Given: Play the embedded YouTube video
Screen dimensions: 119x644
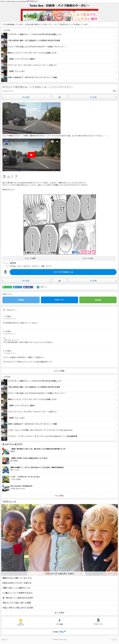Looking at the screenshot, I should pyautogui.click(x=31, y=155).
